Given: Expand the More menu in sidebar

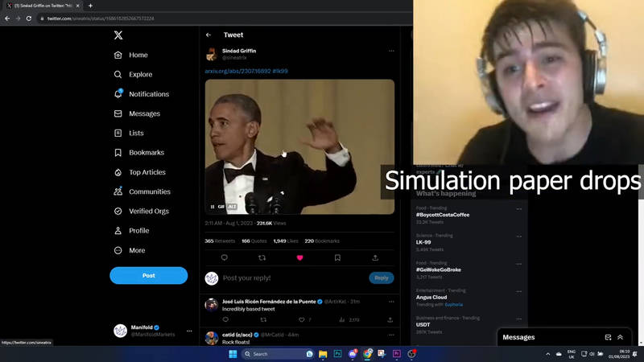Looking at the screenshot, I should click(x=130, y=250).
